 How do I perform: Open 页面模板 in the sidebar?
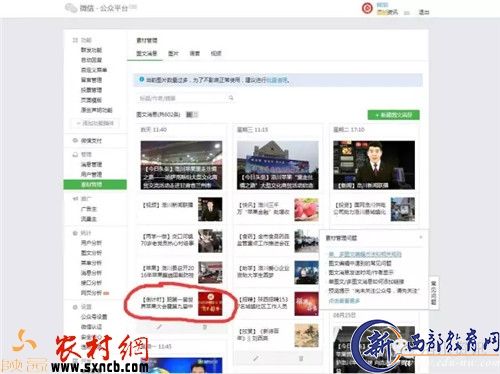tap(91, 100)
